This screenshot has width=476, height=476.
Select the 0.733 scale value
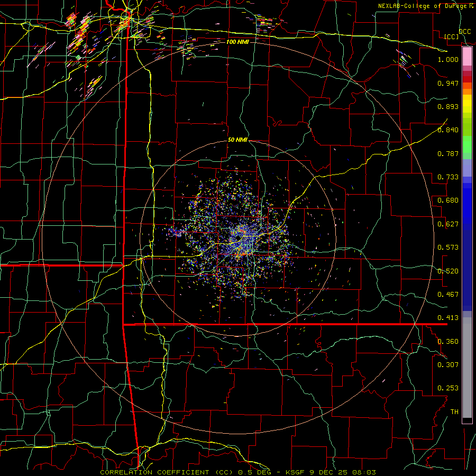point(448,177)
